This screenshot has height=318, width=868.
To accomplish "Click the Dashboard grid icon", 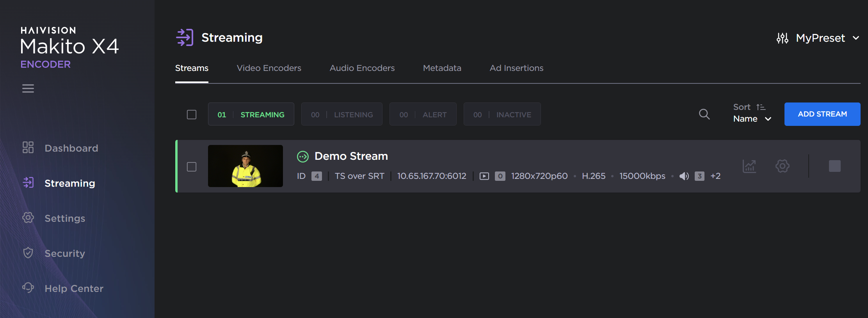I will (28, 147).
